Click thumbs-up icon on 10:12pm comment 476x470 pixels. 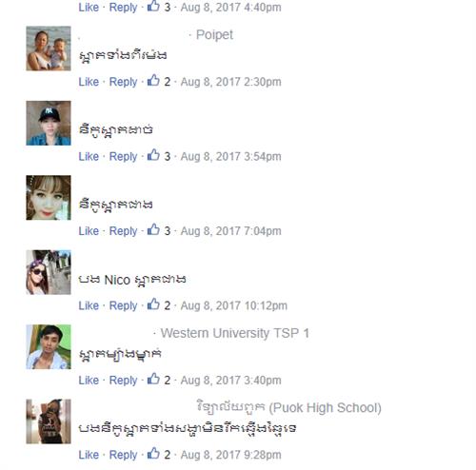(153, 304)
